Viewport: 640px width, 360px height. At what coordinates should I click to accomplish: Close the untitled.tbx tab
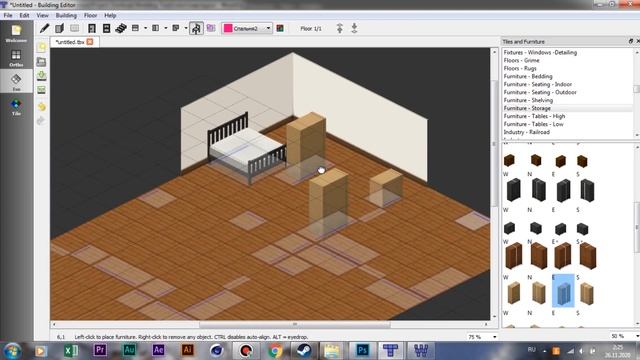90,42
